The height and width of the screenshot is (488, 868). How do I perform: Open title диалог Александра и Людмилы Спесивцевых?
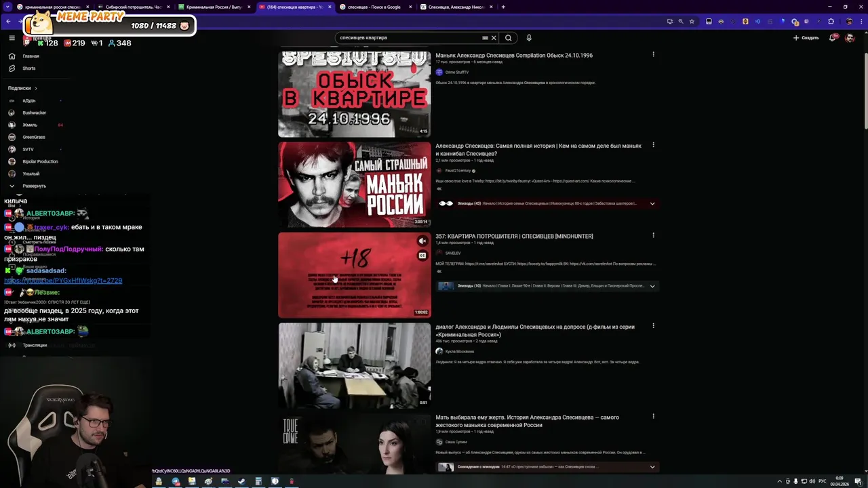pyautogui.click(x=535, y=331)
